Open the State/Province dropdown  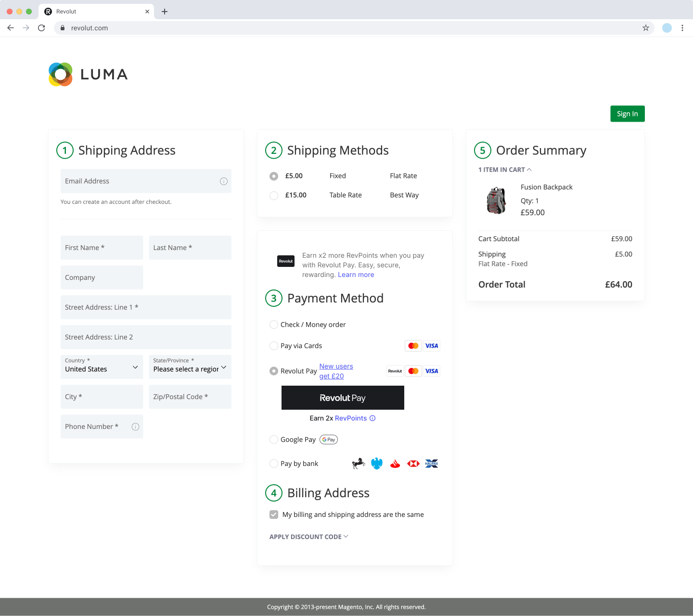[x=190, y=367]
